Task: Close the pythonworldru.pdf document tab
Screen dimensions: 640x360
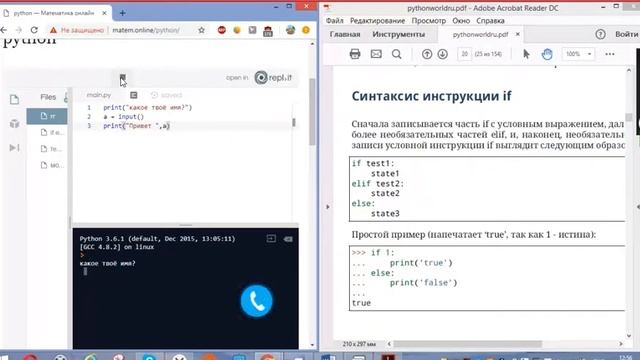Action: [518, 34]
